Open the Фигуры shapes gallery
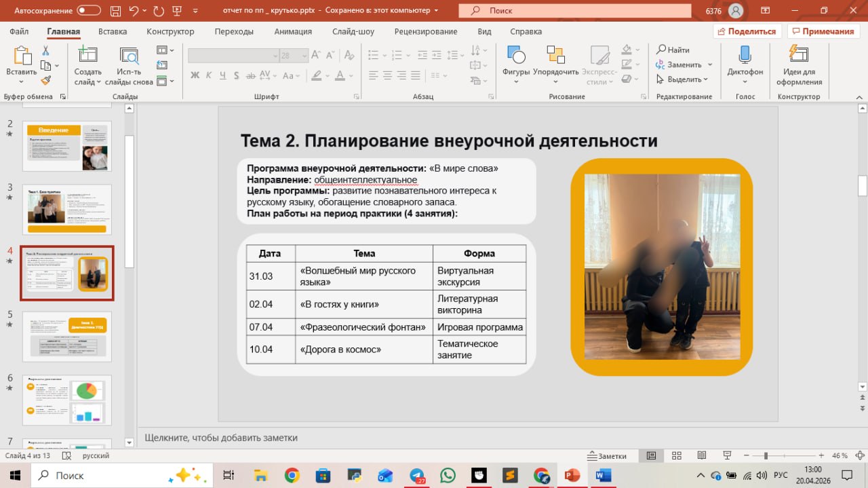This screenshot has height=488, width=868. tap(516, 56)
